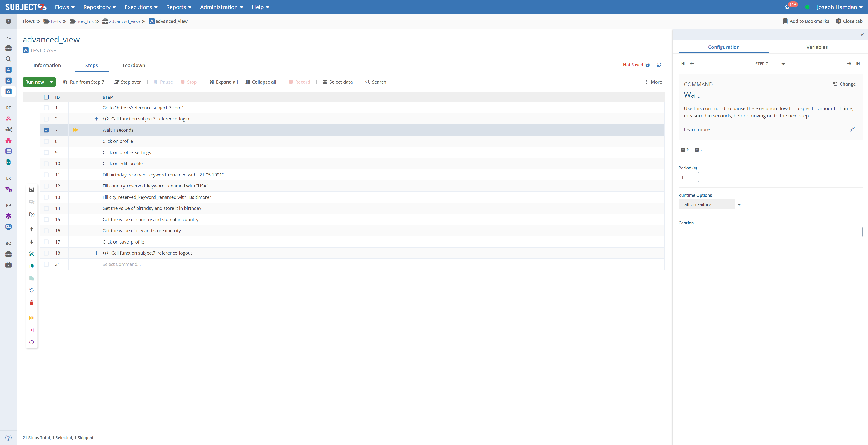868x445 pixels.
Task: Check the checkbox for step 11
Action: coord(46,175)
